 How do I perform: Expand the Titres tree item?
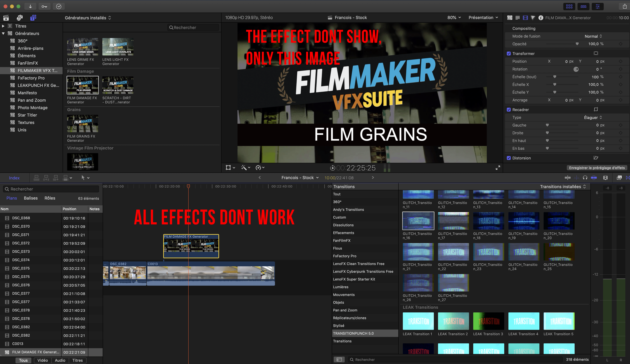click(3, 26)
